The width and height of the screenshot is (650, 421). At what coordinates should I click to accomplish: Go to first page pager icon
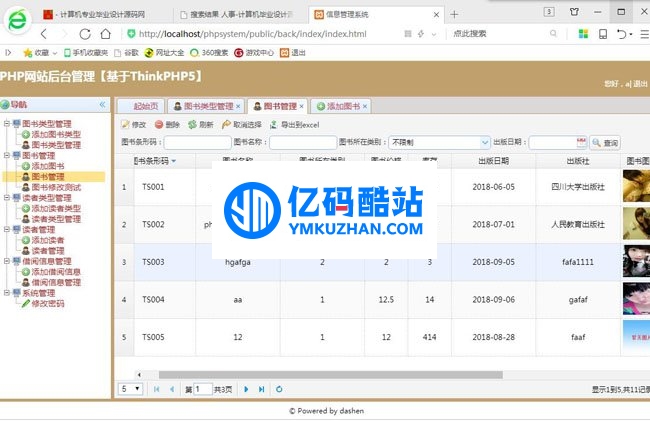coord(156,389)
